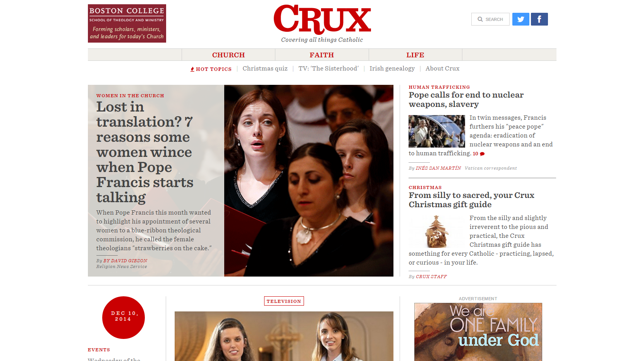The height and width of the screenshot is (361, 644).
Task: Open the Facebook icon link
Action: [x=539, y=19]
